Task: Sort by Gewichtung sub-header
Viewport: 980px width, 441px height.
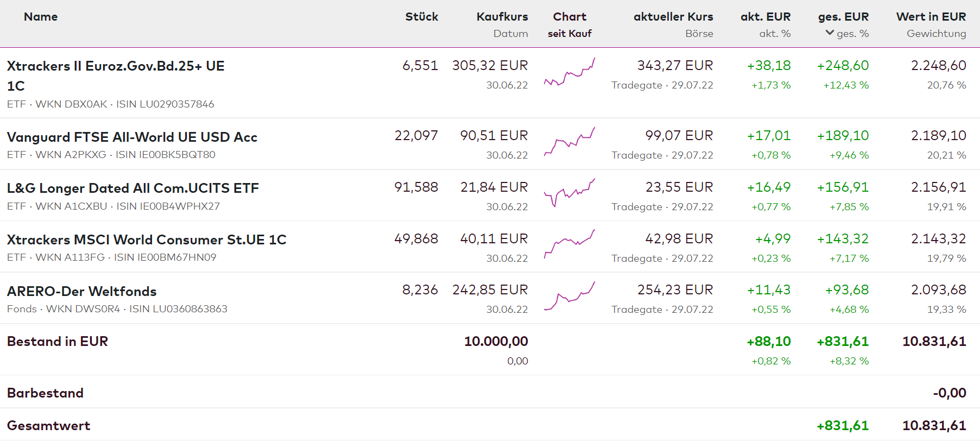Action: point(936,34)
